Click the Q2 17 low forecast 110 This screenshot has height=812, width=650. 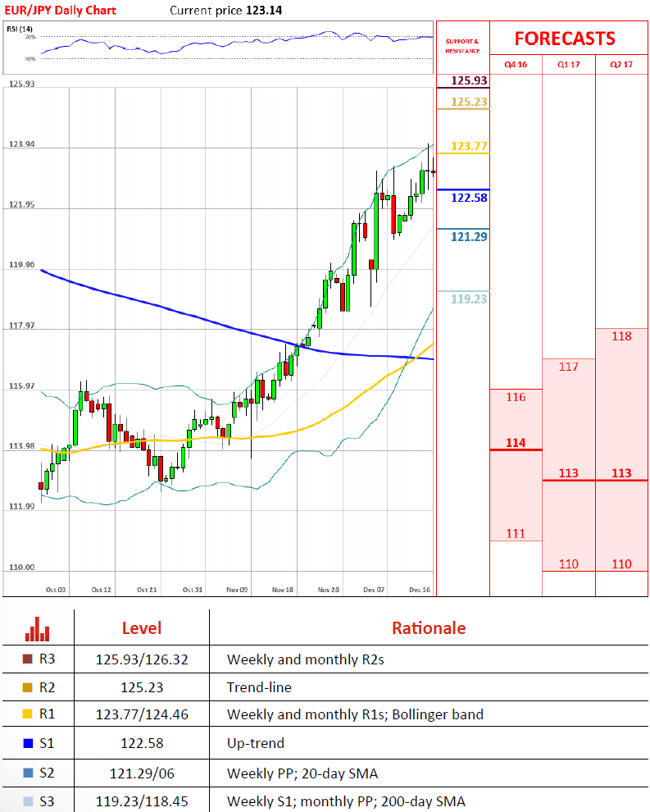621,564
